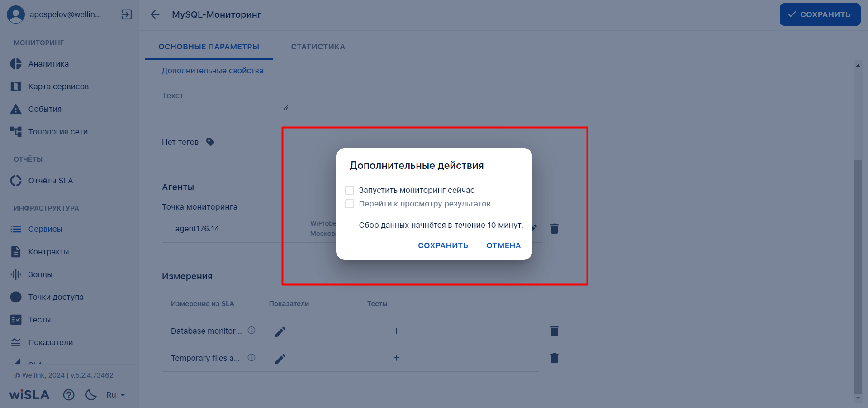This screenshot has width=868, height=408.
Task: Open Сервисы in sidebar menu
Action: click(45, 229)
